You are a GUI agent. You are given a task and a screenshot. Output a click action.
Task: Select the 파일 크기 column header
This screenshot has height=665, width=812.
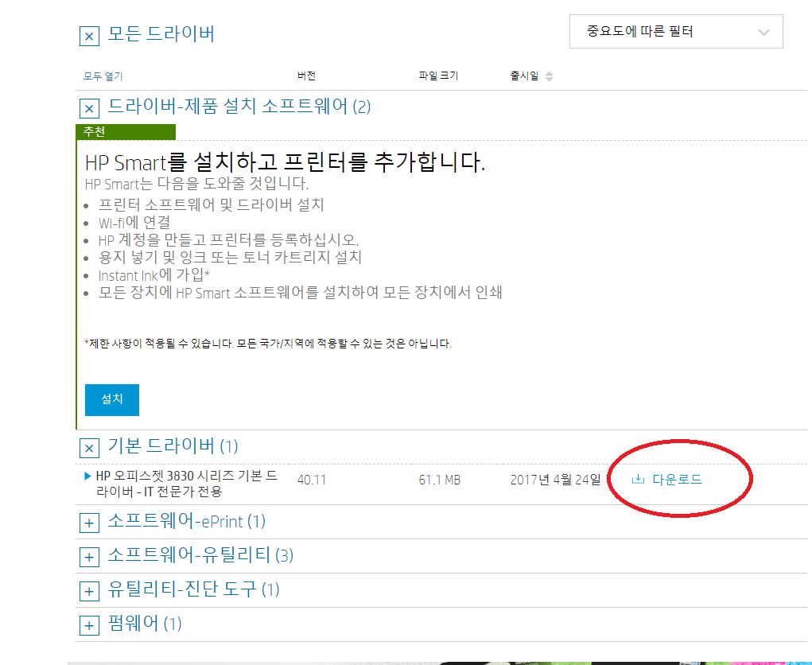coord(439,76)
